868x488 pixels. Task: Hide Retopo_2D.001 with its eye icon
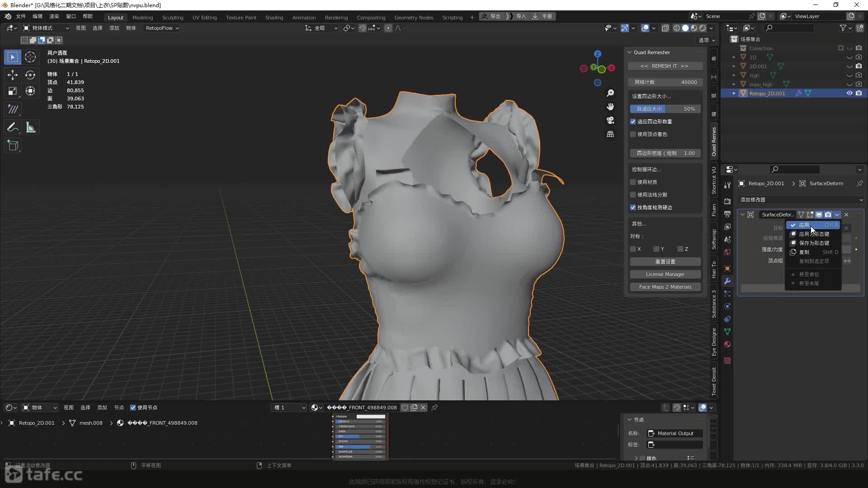click(x=849, y=93)
